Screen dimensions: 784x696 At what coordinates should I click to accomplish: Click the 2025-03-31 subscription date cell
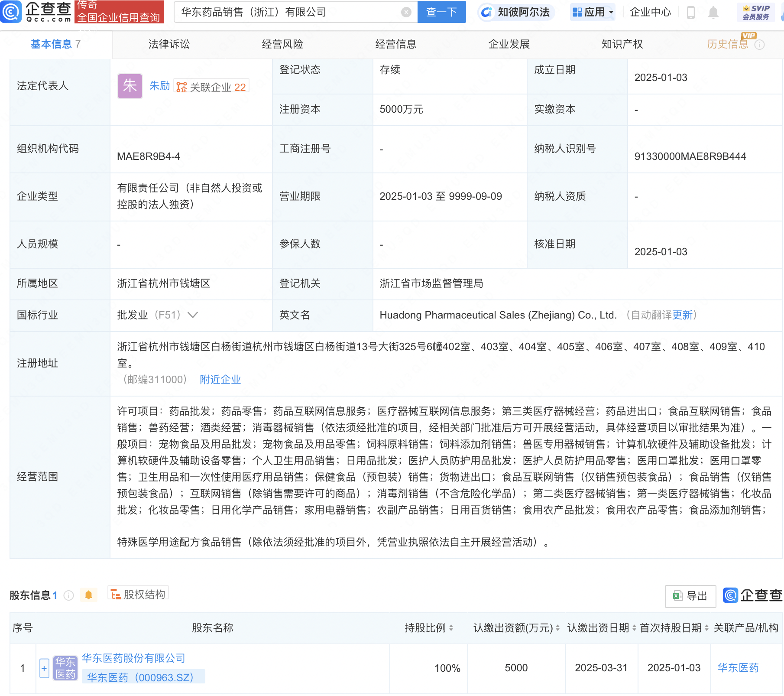pos(601,668)
